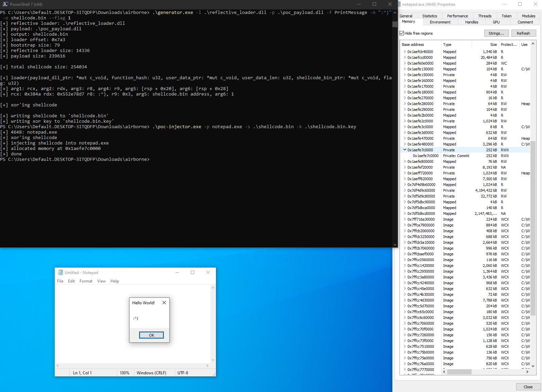Click the memory list horizontal scrollbar
542x392 pixels.
(459, 372)
